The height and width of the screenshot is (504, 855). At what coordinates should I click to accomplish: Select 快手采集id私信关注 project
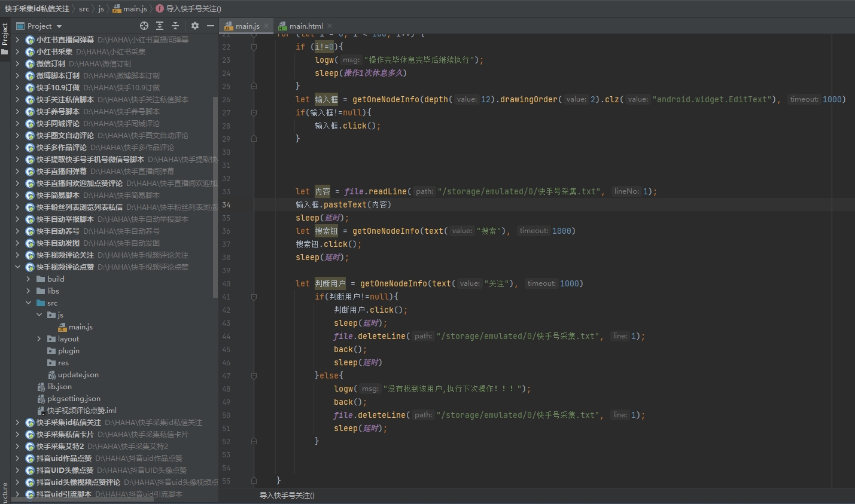[68, 422]
